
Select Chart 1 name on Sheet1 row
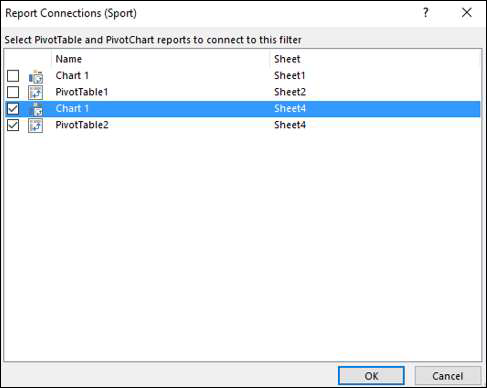[x=72, y=76]
